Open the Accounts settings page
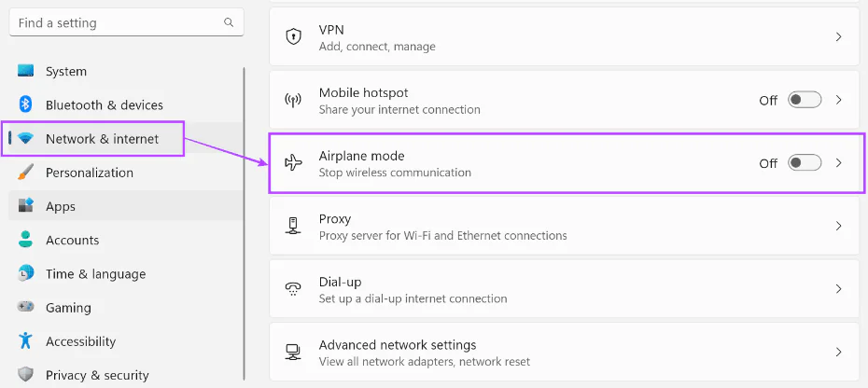This screenshot has height=388, width=868. pyautogui.click(x=72, y=240)
